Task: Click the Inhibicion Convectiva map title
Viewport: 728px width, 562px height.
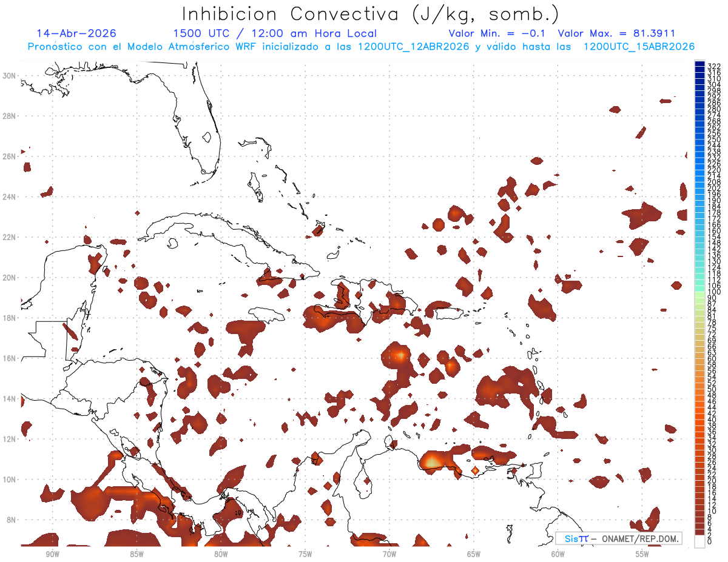Action: [x=371, y=13]
